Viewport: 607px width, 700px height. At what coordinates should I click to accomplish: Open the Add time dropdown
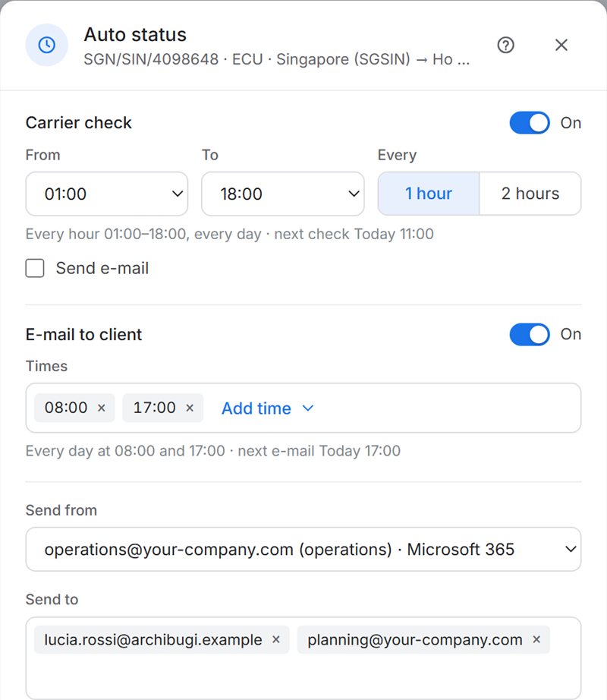coord(268,408)
